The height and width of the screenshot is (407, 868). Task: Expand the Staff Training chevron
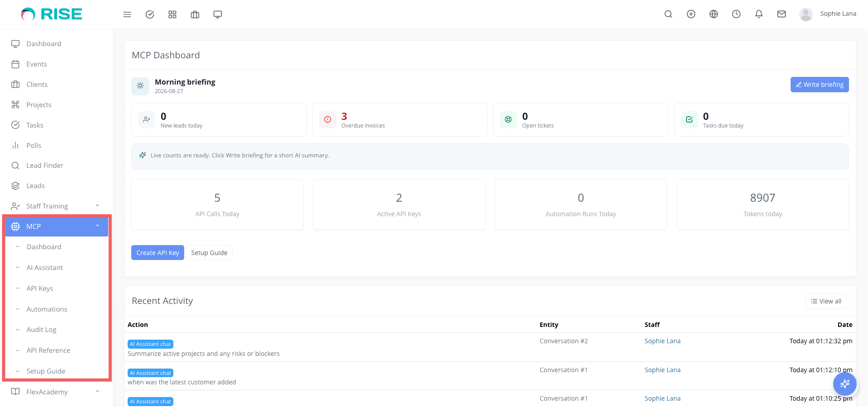[x=97, y=206]
